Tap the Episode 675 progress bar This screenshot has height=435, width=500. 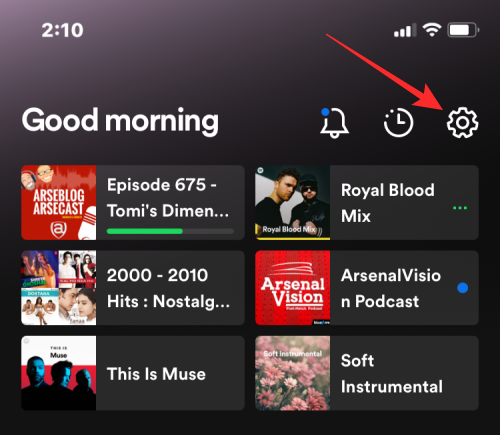(170, 231)
